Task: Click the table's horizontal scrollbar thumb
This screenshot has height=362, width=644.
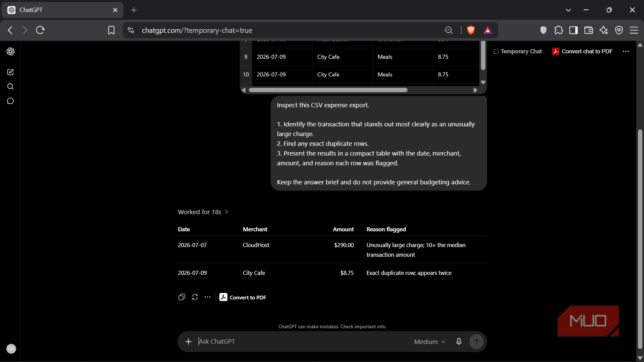Action: click(328, 90)
